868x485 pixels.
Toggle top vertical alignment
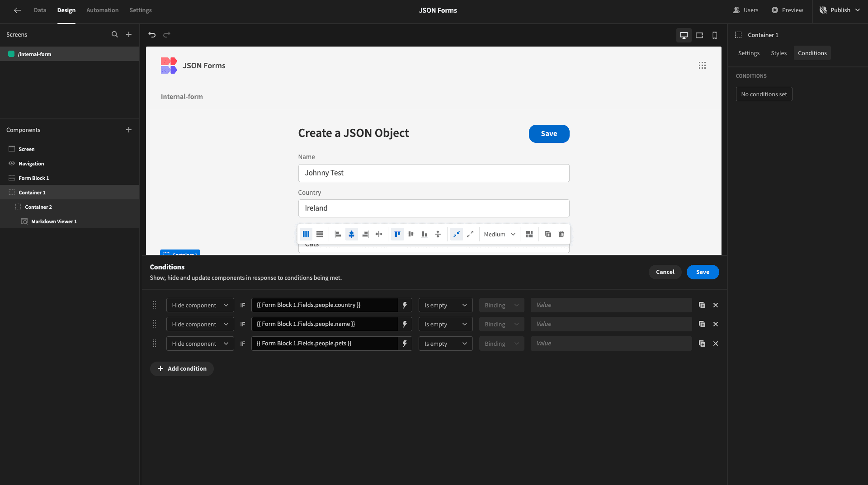click(397, 234)
